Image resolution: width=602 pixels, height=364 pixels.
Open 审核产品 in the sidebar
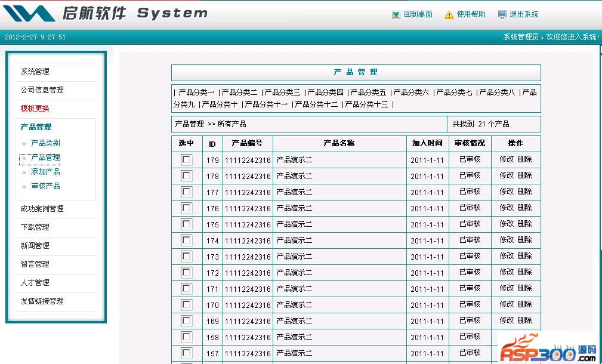pyautogui.click(x=45, y=186)
